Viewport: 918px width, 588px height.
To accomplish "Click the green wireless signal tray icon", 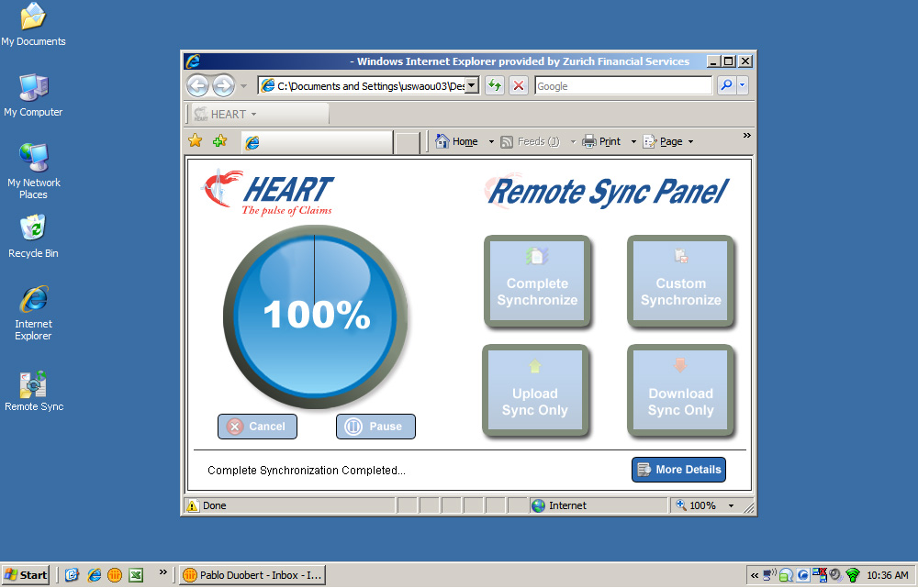I will (x=853, y=576).
